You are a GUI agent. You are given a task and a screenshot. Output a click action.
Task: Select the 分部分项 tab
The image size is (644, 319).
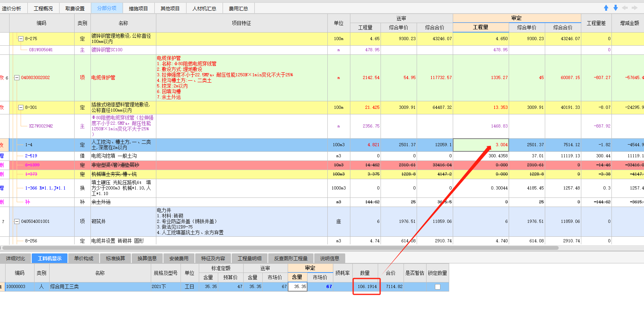107,8
